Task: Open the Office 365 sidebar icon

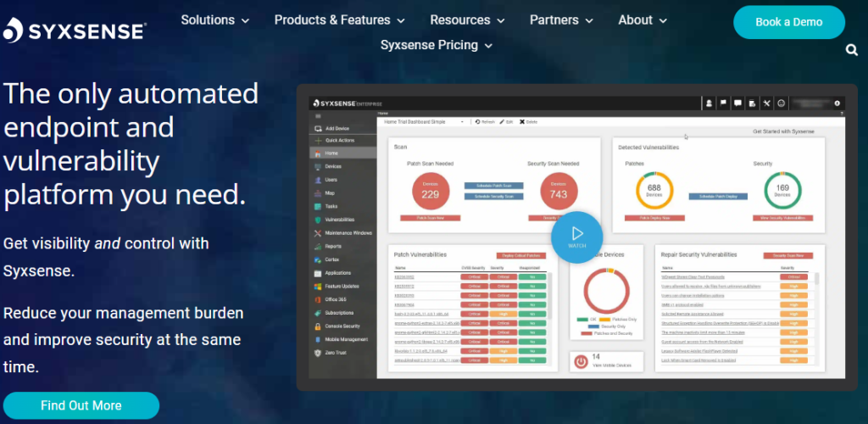Action: tap(317, 298)
